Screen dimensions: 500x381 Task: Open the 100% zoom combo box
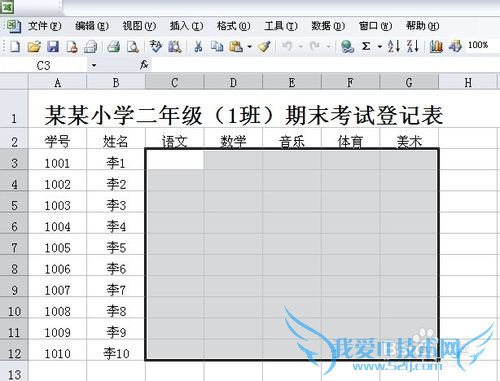click(482, 45)
